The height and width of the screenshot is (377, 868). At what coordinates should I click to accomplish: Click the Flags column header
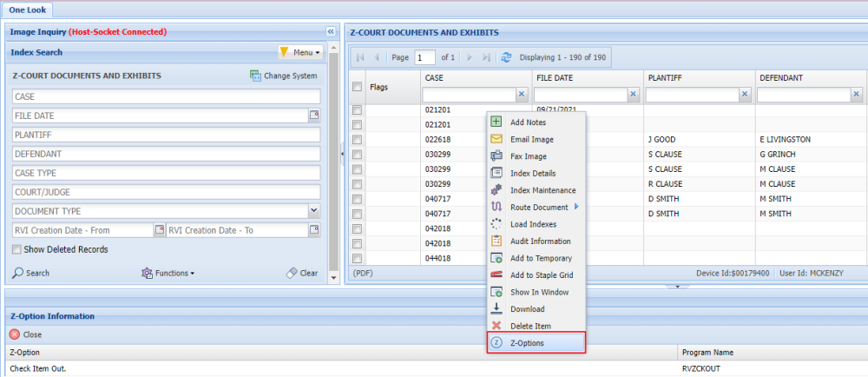pyautogui.click(x=393, y=87)
